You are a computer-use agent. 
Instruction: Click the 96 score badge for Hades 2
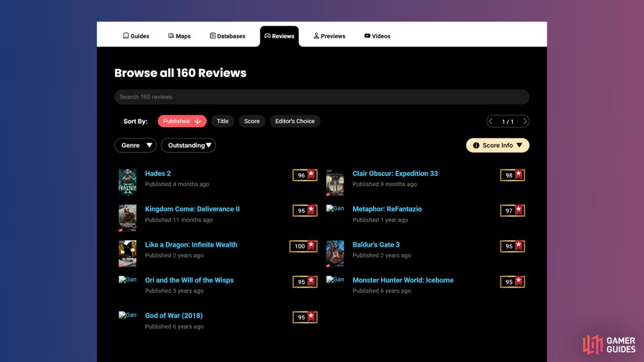pyautogui.click(x=305, y=175)
